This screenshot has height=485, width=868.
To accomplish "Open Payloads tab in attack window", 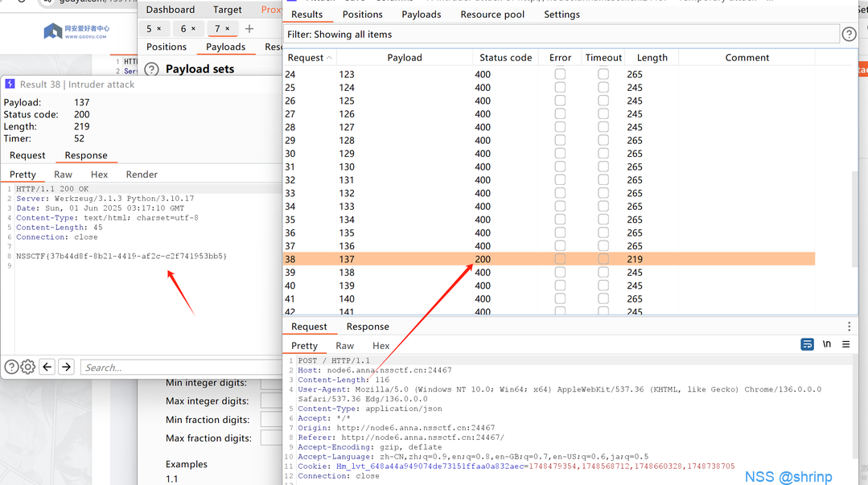I will (422, 14).
